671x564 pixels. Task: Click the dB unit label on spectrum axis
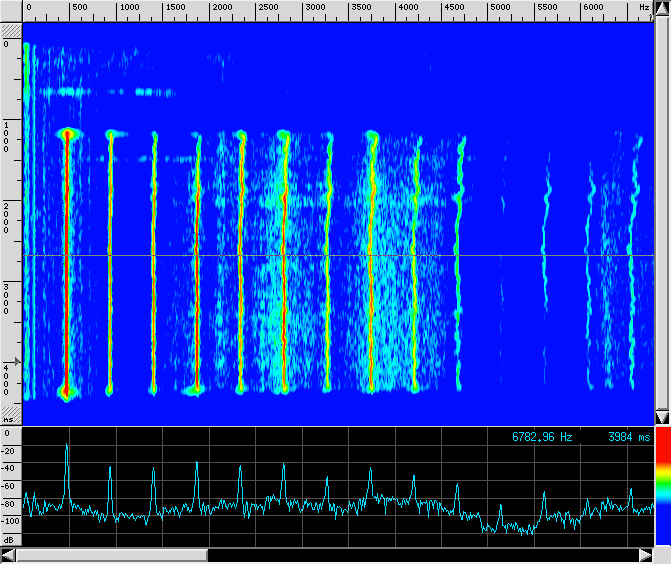9,539
